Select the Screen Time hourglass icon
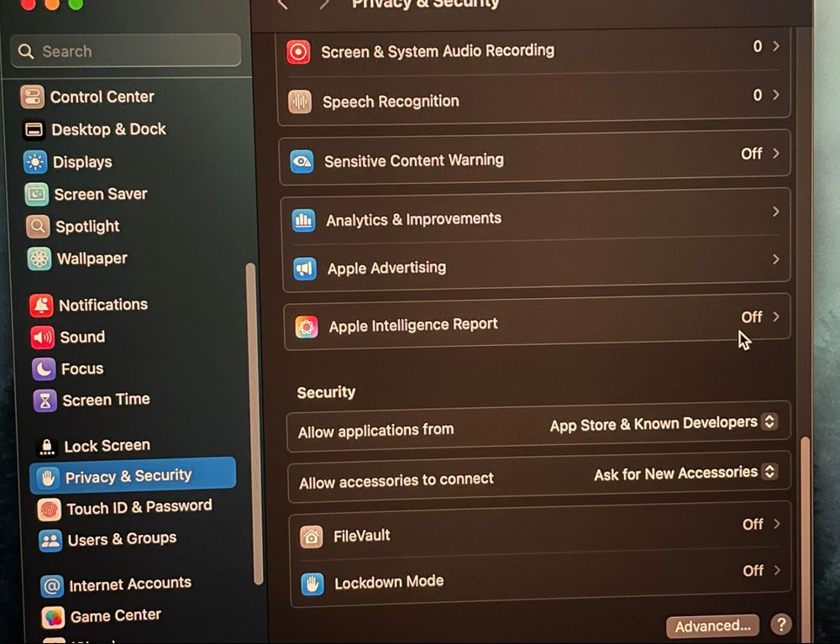 point(45,401)
